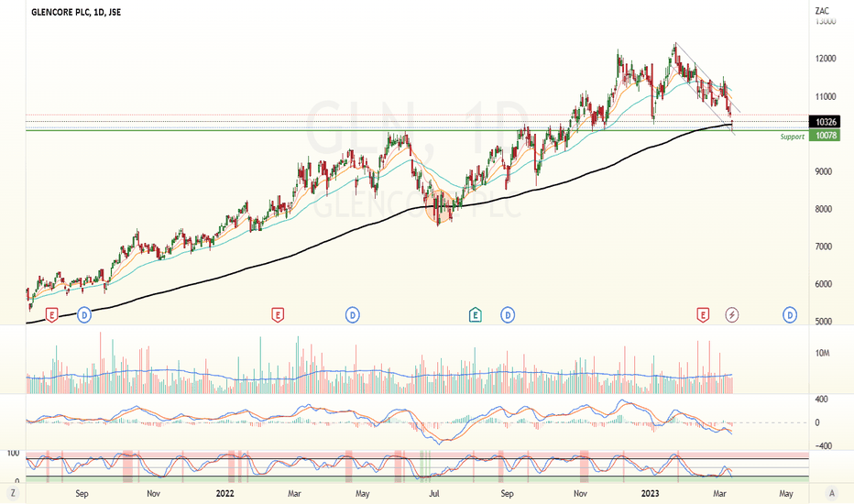This screenshot has height=504, width=854.
Task: Click the 100 stochastic axis label
Action: click(13, 454)
